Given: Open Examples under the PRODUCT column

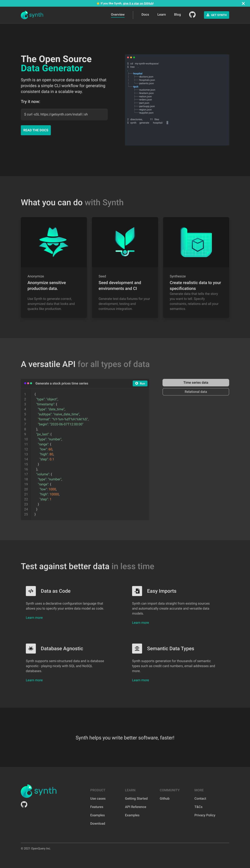Looking at the screenshot, I should [x=97, y=815].
